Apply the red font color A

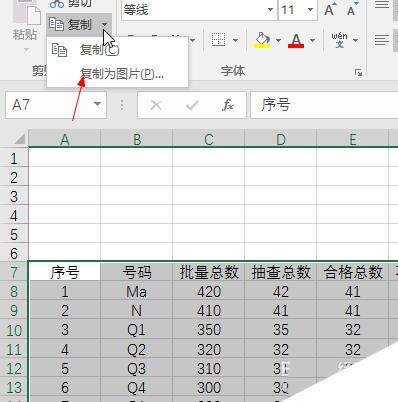[296, 40]
